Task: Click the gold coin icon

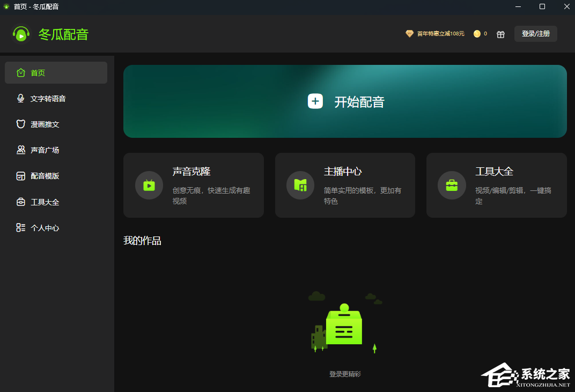Action: click(x=477, y=34)
